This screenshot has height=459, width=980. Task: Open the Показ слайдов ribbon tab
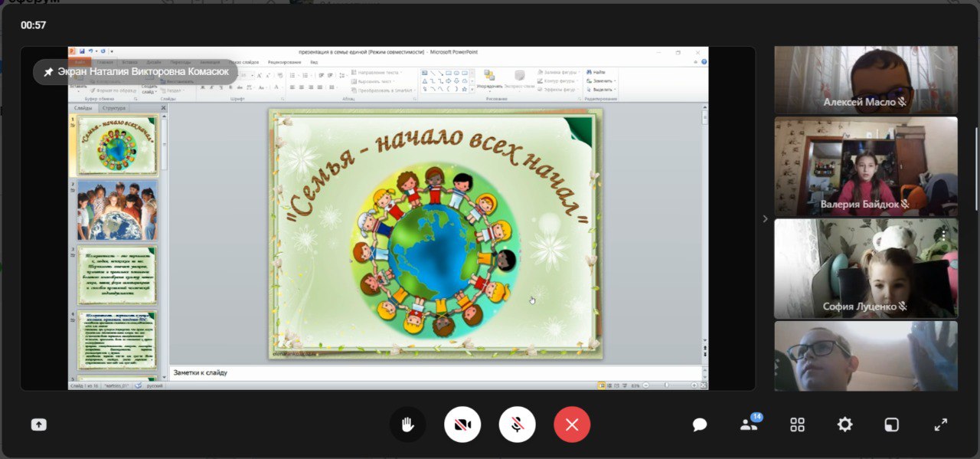(x=244, y=61)
